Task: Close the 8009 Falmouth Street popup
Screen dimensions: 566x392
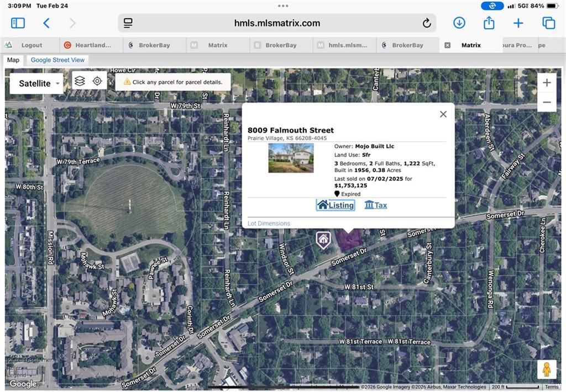Action: [x=443, y=114]
